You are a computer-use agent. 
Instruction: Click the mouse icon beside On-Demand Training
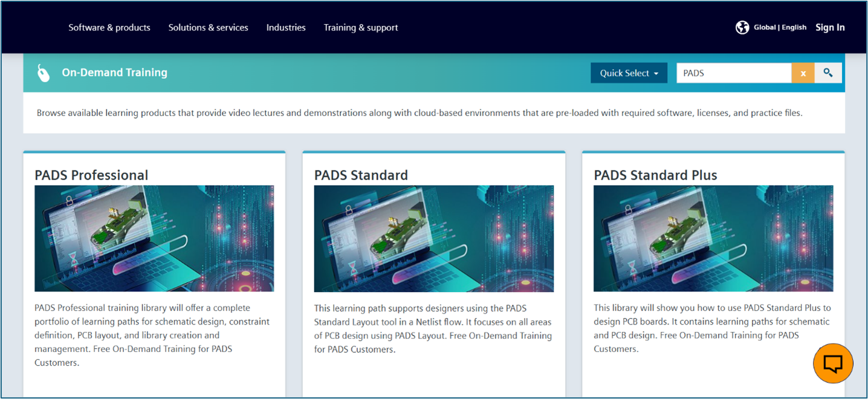pos(42,73)
